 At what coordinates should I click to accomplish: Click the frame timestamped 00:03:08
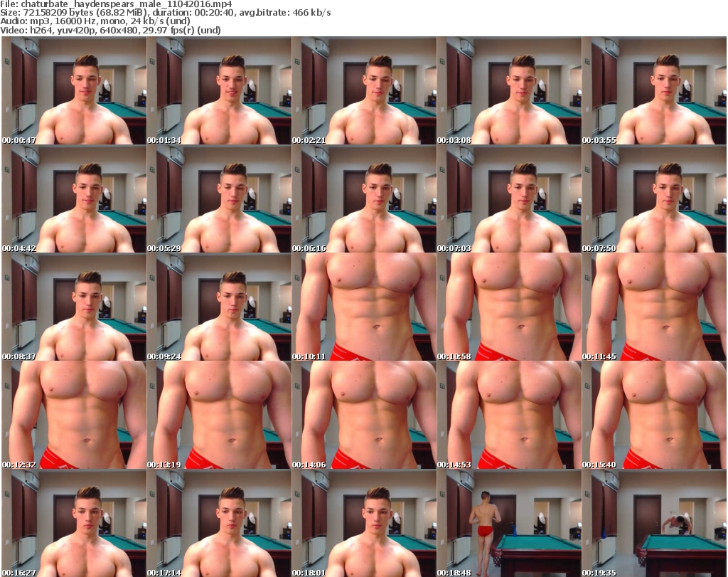point(509,90)
